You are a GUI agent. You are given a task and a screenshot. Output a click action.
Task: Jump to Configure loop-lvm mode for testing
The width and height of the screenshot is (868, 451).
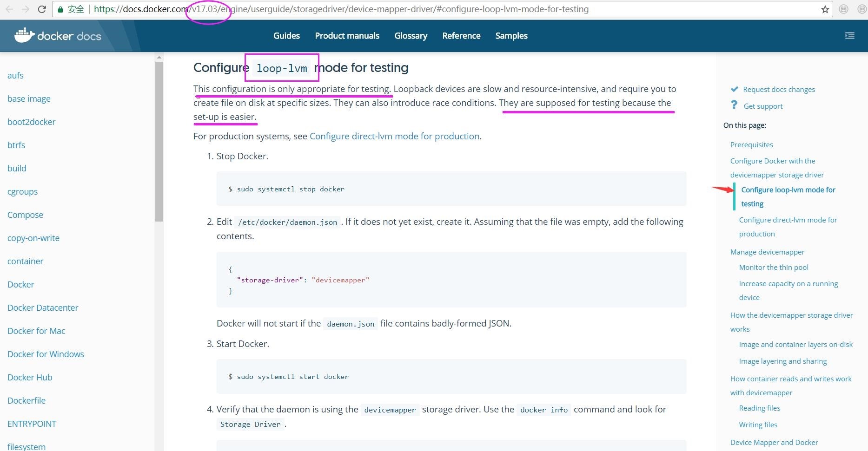[788, 196]
